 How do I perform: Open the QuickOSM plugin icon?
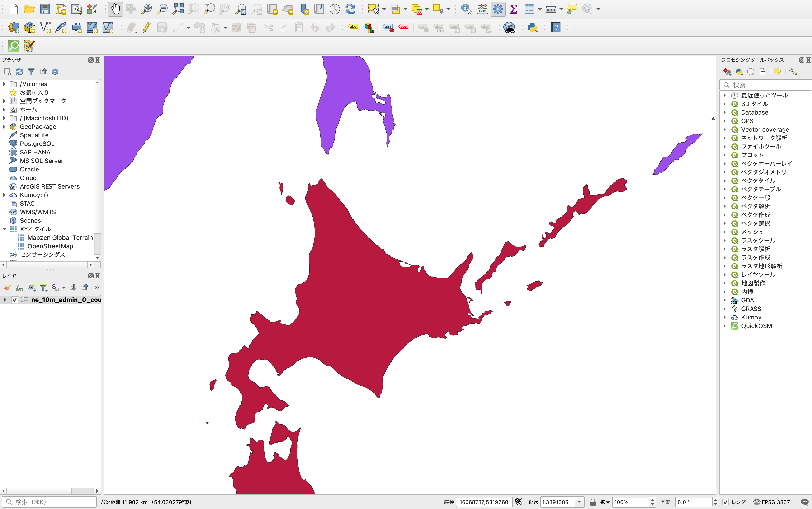pyautogui.click(x=14, y=46)
